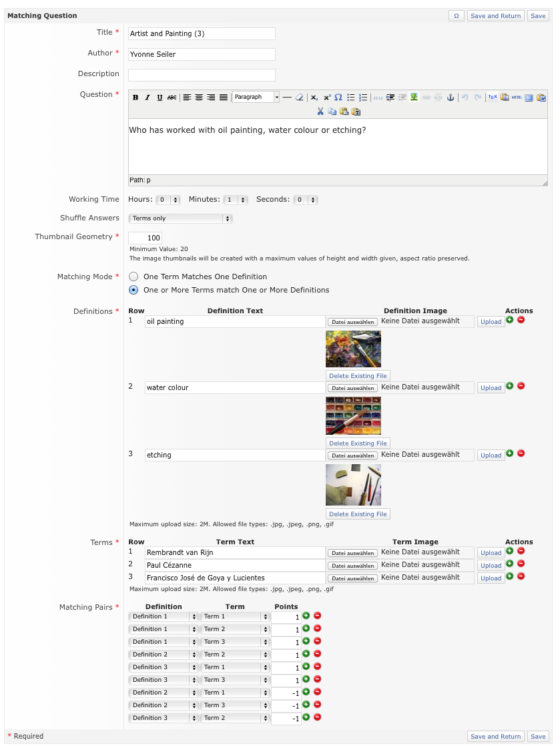Click points field of the first matching pair
The image size is (560, 750).
coord(286,617)
